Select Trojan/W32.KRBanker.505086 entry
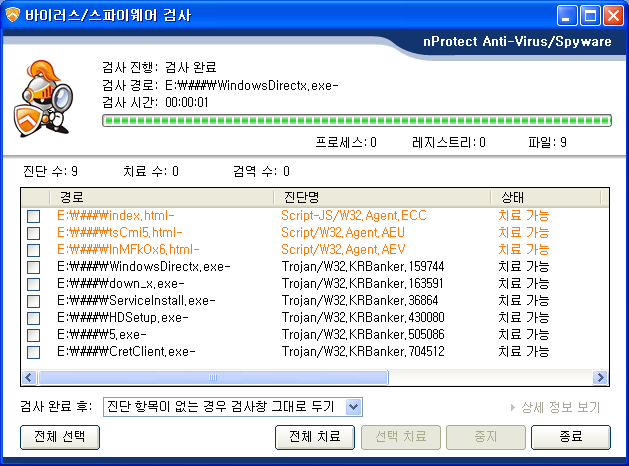Image resolution: width=629 pixels, height=466 pixels. pos(363,334)
